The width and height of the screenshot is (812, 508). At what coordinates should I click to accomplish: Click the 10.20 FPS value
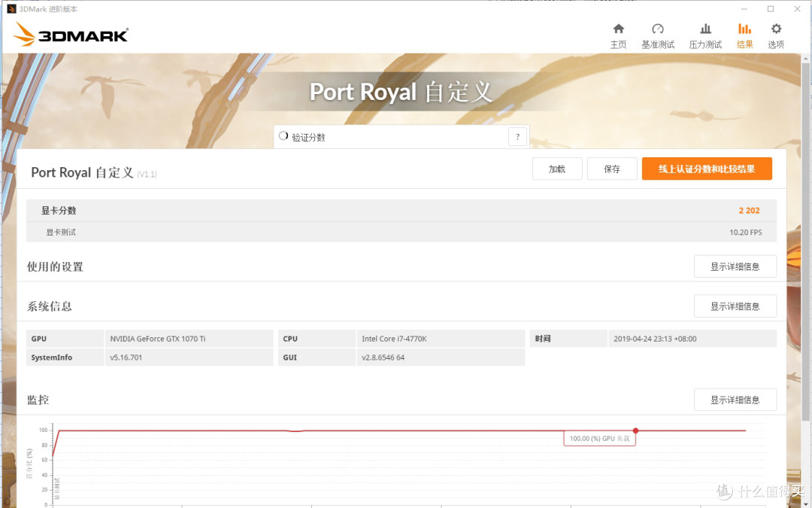point(746,233)
